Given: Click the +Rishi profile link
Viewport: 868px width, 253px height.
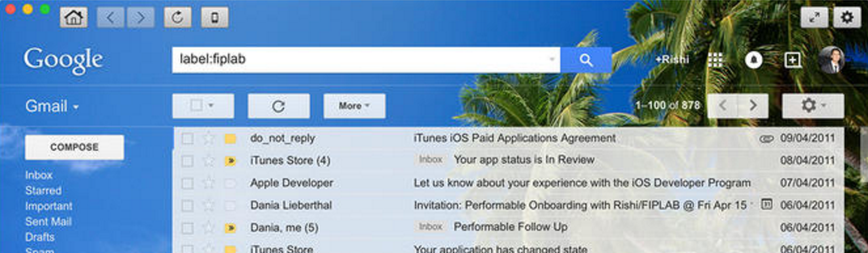Looking at the screenshot, I should [x=672, y=60].
